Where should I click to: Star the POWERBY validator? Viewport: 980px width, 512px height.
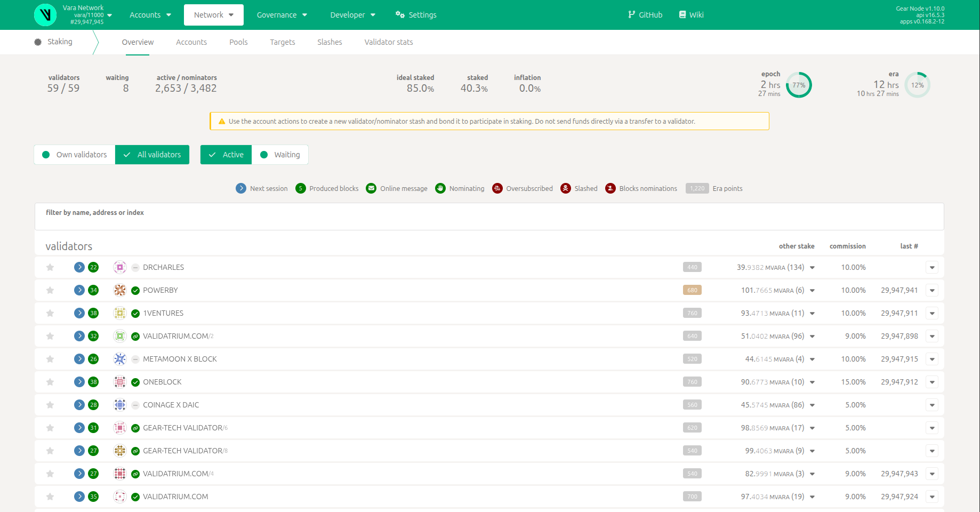(50, 290)
